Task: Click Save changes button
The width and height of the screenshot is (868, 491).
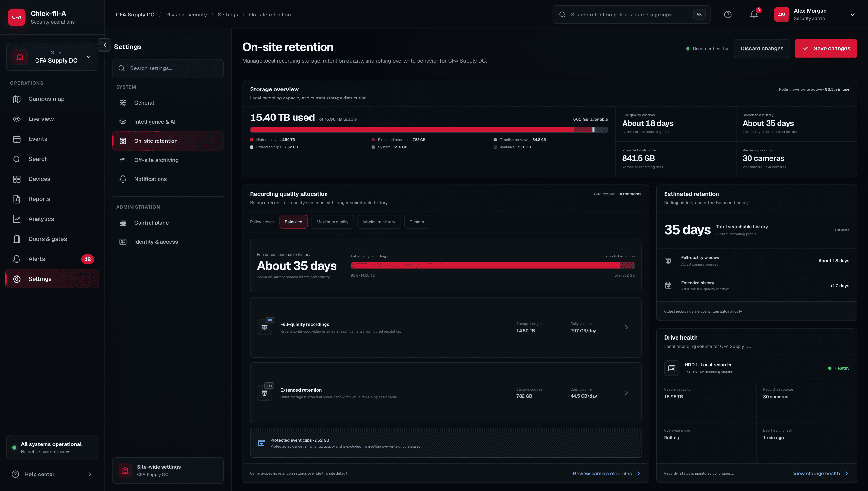Action: coord(825,48)
